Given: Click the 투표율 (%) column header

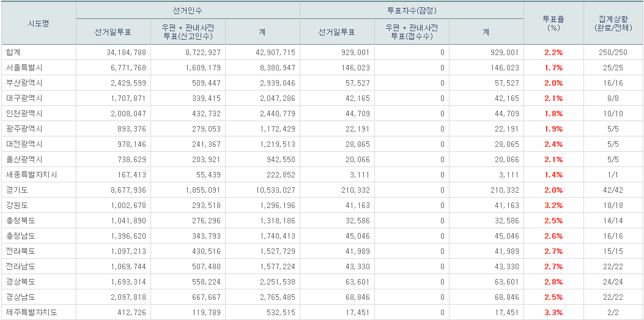Looking at the screenshot, I should [553, 23].
